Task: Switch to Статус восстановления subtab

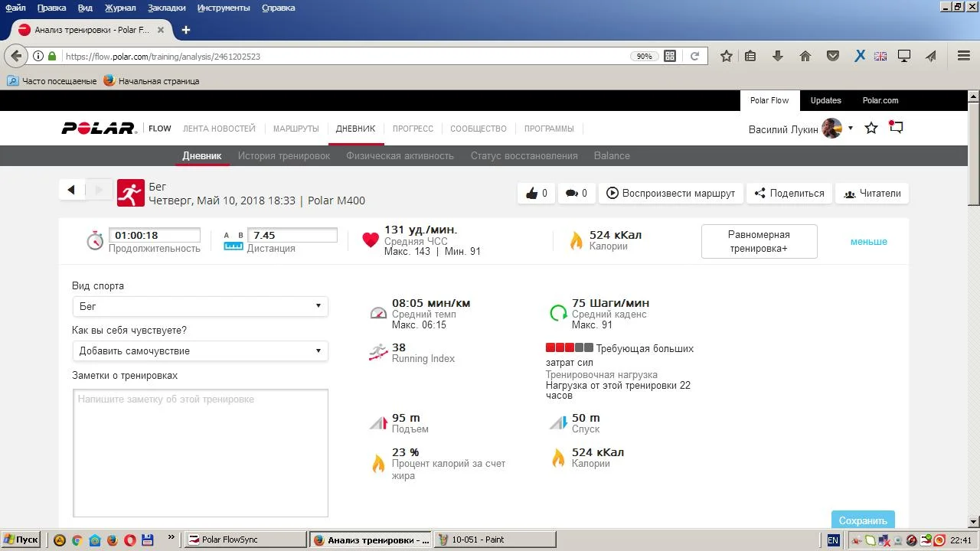Action: pyautogui.click(x=524, y=155)
